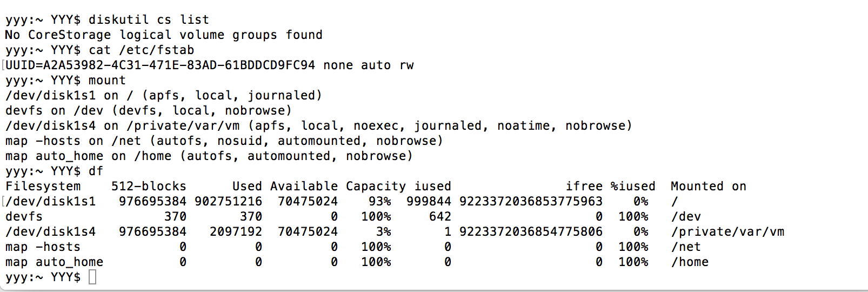The width and height of the screenshot is (868, 292).
Task: Click the 'none auto rw' text after the UUID
Action: pyautogui.click(x=369, y=65)
